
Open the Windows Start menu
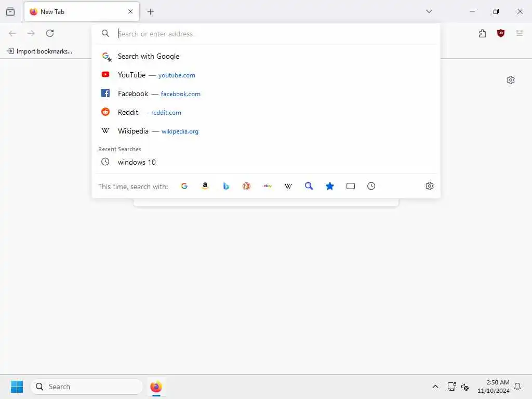pos(17,387)
